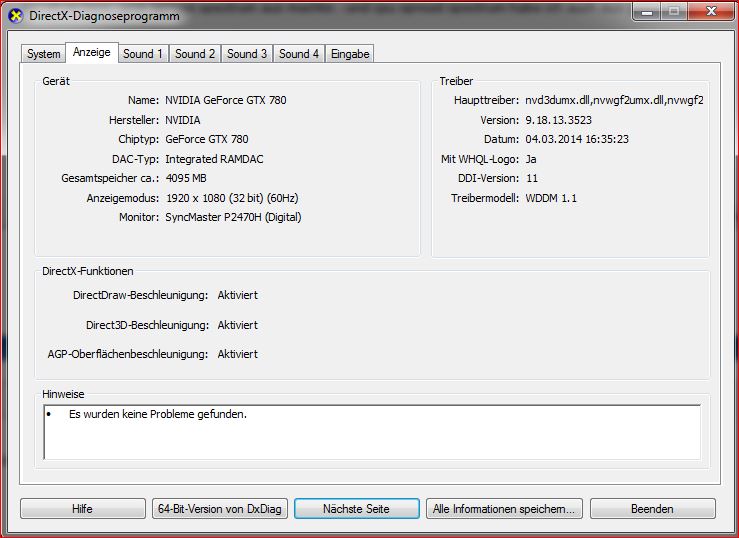Click the Treibermodell value 'WDDM 1.1'
Screen dimensions: 739x538
tap(551, 198)
